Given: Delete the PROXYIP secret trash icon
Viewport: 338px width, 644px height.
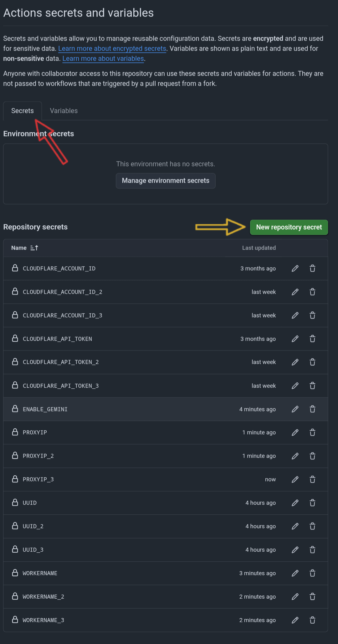Looking at the screenshot, I should [312, 432].
